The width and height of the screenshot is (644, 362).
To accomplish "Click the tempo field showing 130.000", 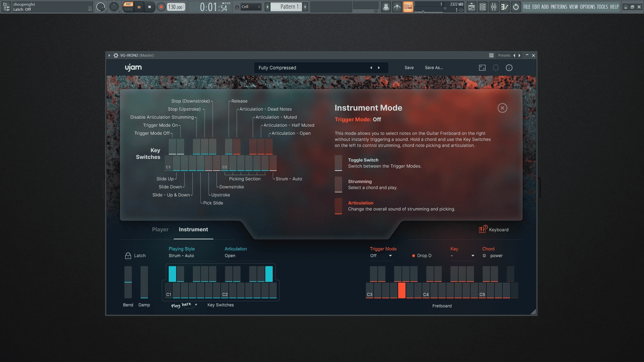I will coord(176,7).
